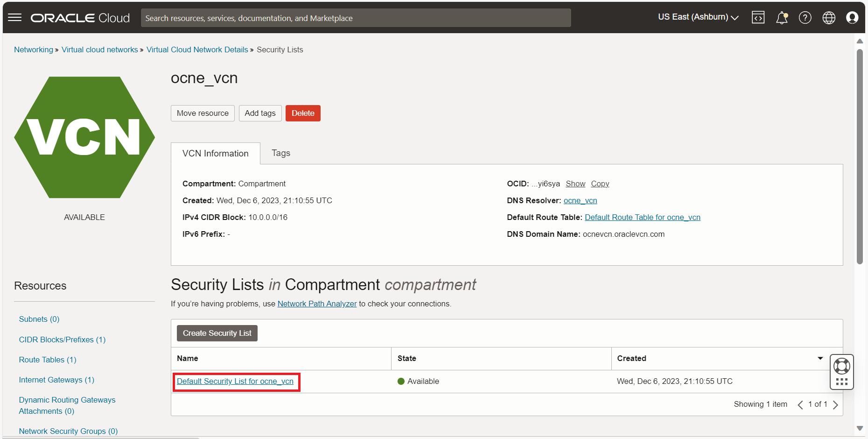Open Cloud Shell developer tools icon
The image size is (868, 439).
pos(758,18)
